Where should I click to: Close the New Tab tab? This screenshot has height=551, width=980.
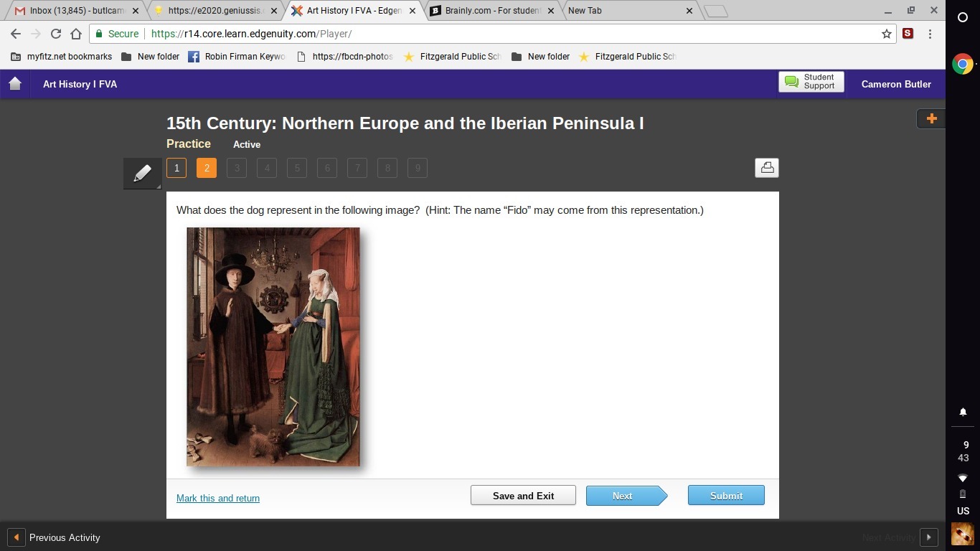coord(689,11)
